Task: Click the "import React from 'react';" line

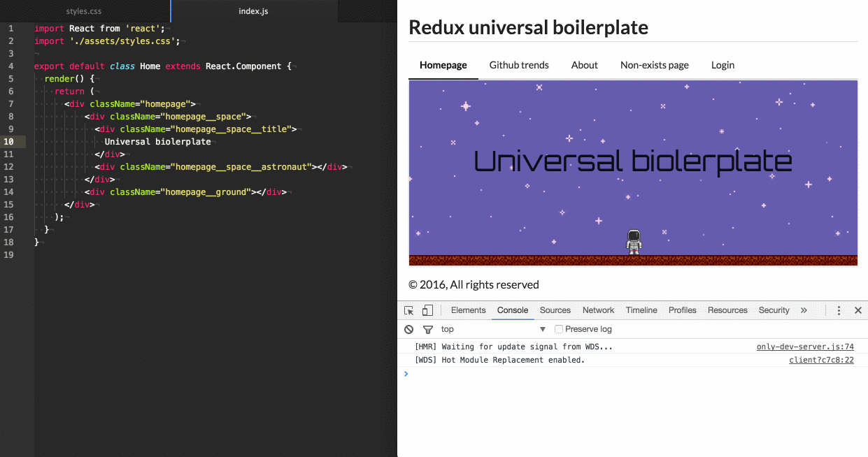Action: click(99, 29)
